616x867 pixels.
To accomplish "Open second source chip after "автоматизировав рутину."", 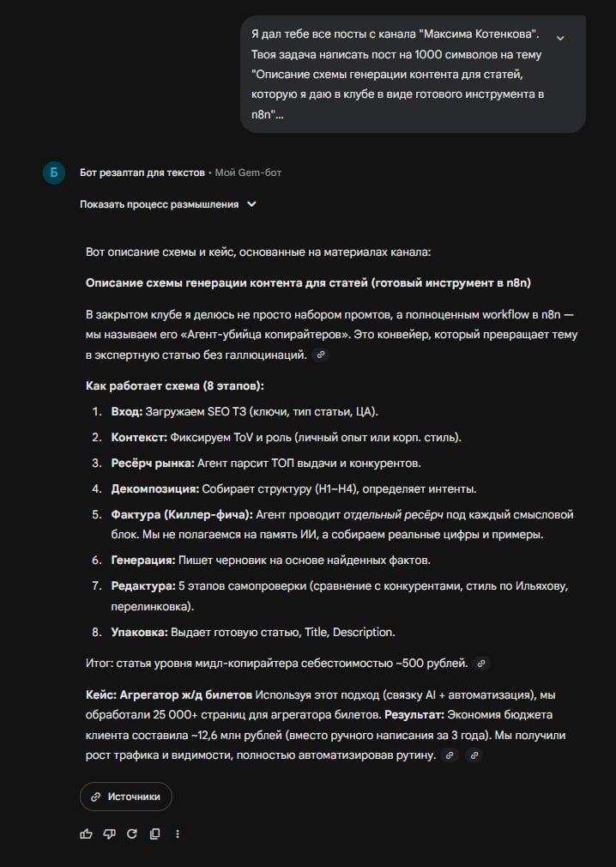I will [x=474, y=755].
